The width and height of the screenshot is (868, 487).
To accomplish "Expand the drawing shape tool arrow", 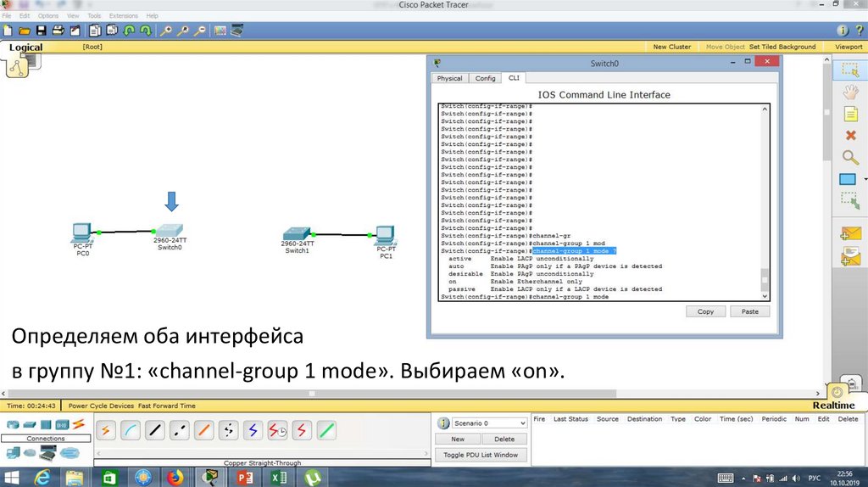I will click(x=865, y=179).
